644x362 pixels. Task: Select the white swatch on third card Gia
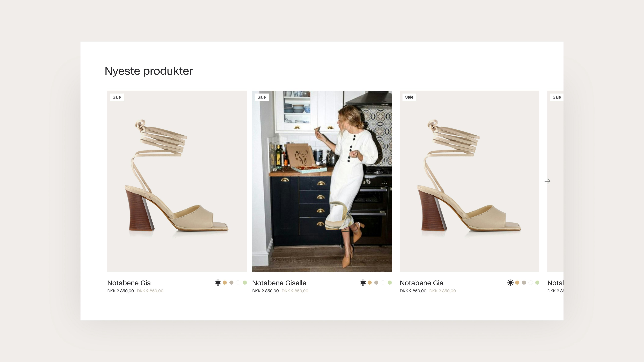pos(531,283)
